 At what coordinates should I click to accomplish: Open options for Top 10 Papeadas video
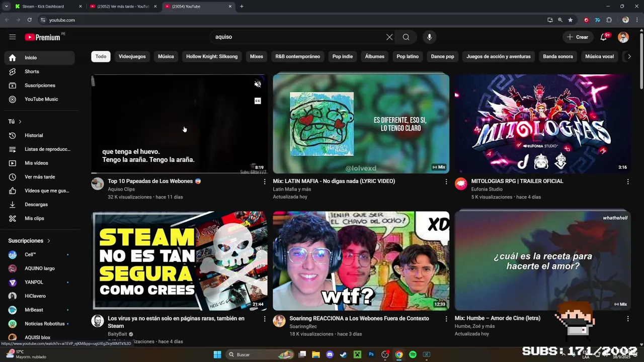(x=265, y=182)
